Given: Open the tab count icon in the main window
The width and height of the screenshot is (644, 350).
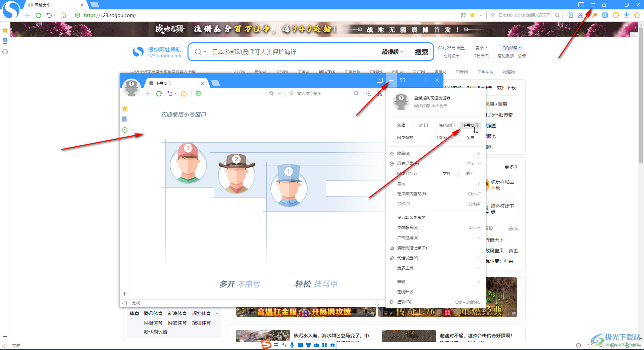Looking at the screenshot, I should pyautogui.click(x=581, y=5).
